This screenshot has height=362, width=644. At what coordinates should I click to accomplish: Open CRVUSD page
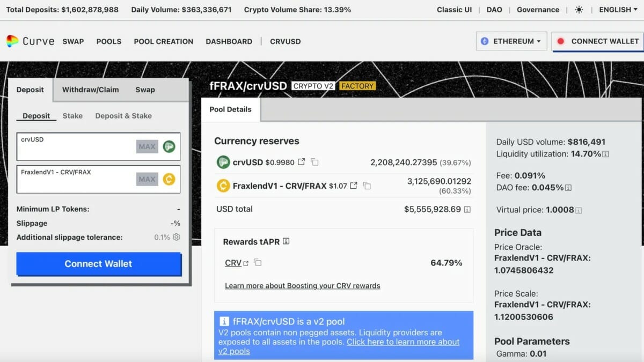pos(286,41)
